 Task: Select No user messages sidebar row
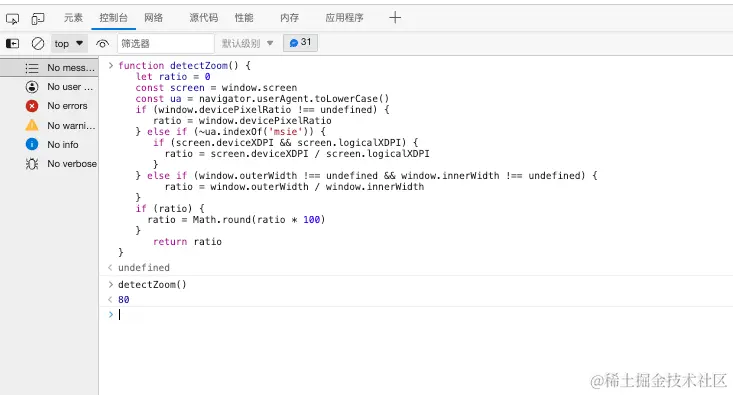pyautogui.click(x=49, y=87)
